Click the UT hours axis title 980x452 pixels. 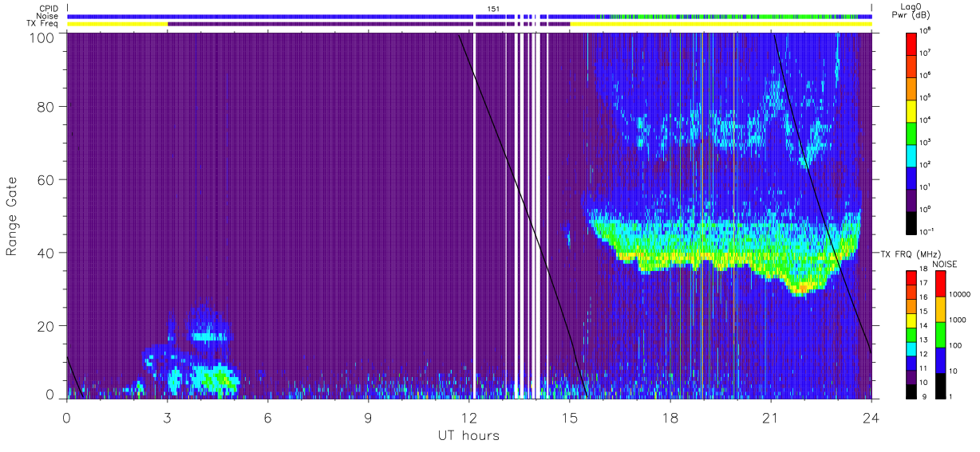[468, 435]
